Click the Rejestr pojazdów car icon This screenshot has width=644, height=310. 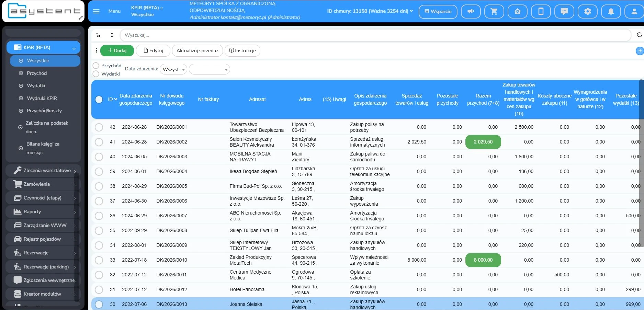17,239
